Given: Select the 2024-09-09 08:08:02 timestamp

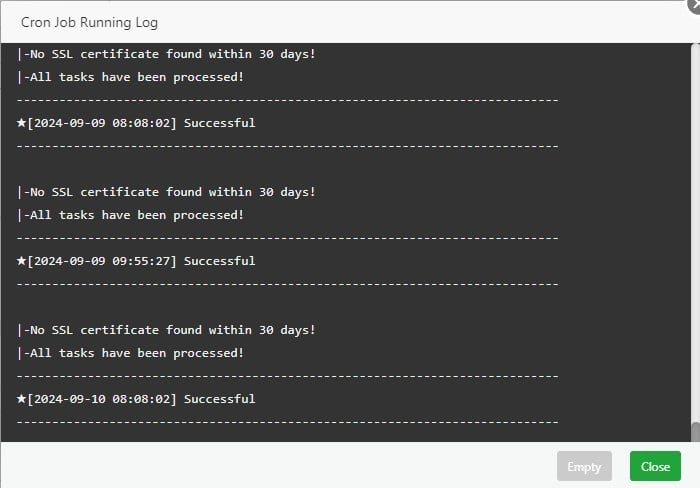Looking at the screenshot, I should point(103,123).
